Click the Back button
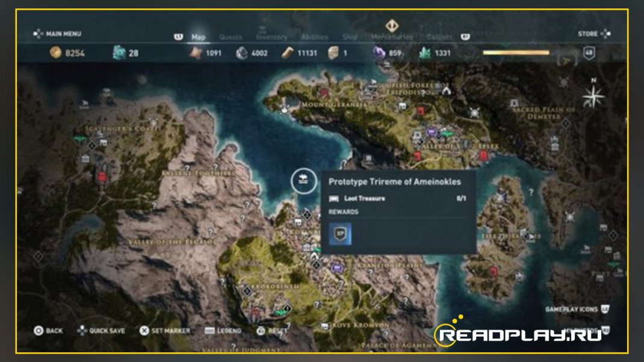This screenshot has height=362, width=644. coord(49,330)
